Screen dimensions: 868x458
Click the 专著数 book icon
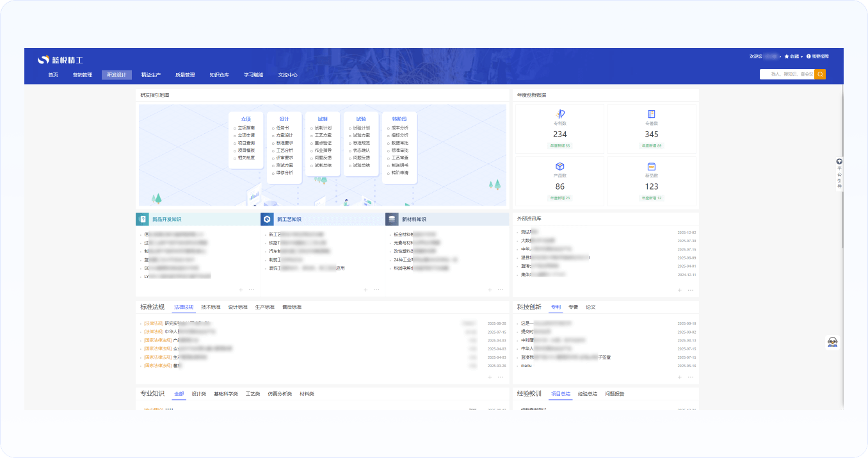pyautogui.click(x=652, y=114)
